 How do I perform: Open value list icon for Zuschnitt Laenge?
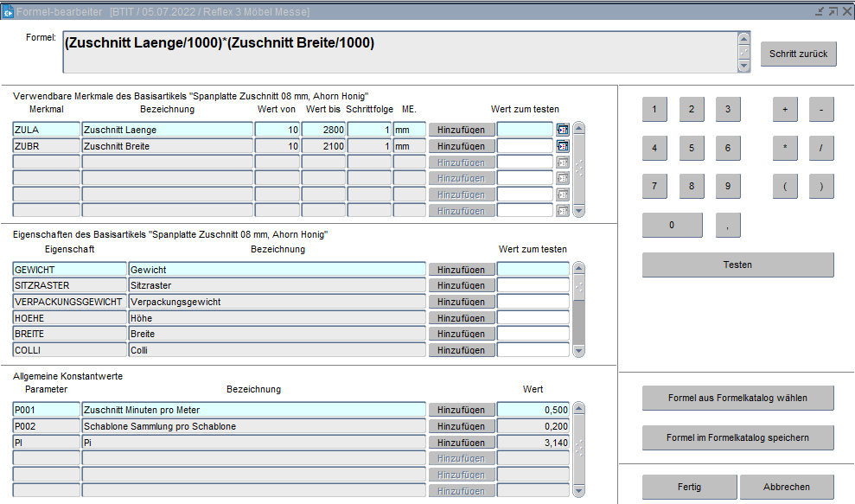point(563,130)
